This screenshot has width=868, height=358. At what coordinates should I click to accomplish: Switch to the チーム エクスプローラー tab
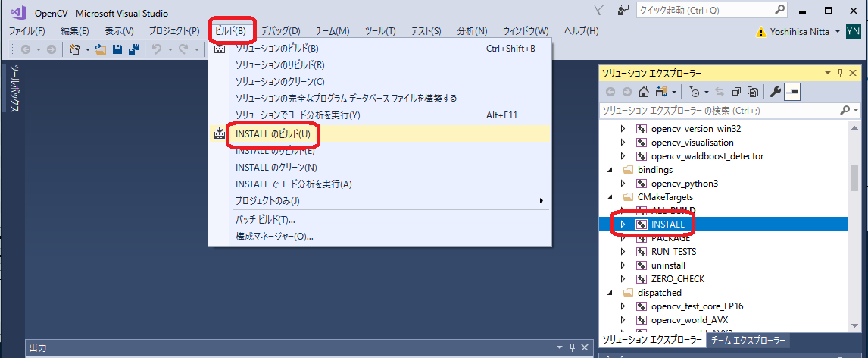click(x=748, y=341)
